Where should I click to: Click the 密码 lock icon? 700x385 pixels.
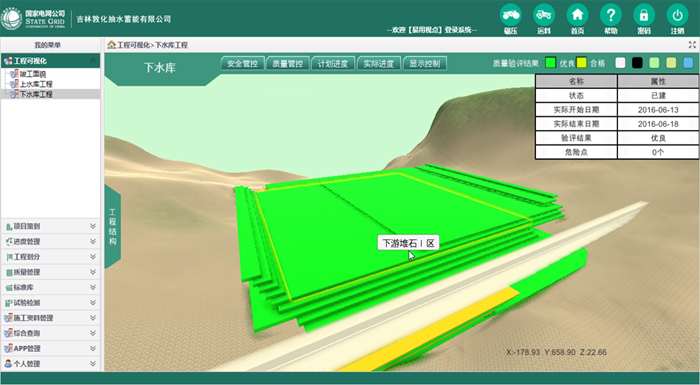click(x=644, y=15)
